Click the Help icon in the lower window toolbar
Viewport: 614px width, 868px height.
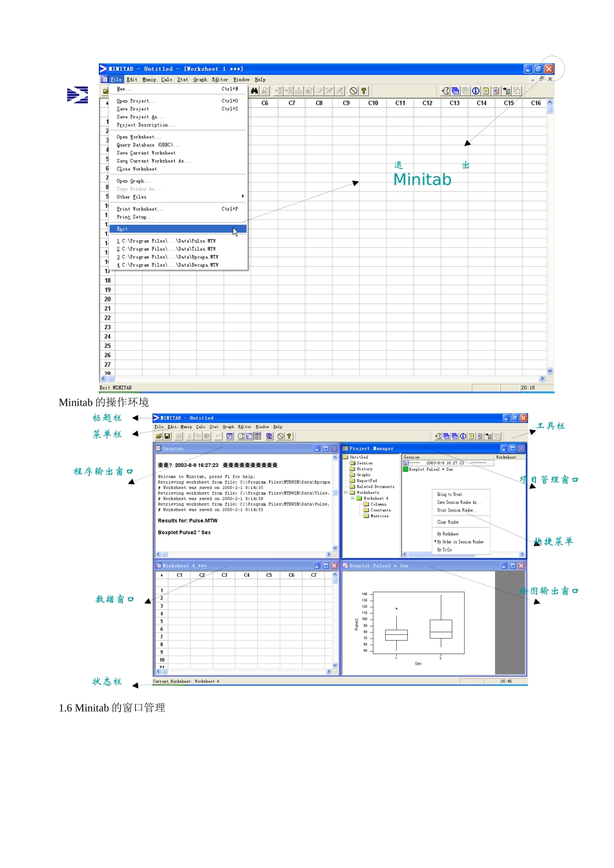[289, 437]
